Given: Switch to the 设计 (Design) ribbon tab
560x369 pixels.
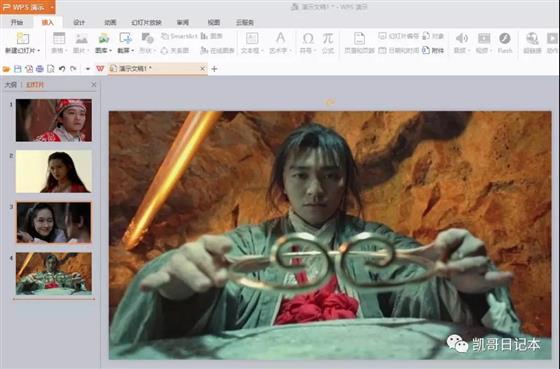Looking at the screenshot, I should [79, 23].
